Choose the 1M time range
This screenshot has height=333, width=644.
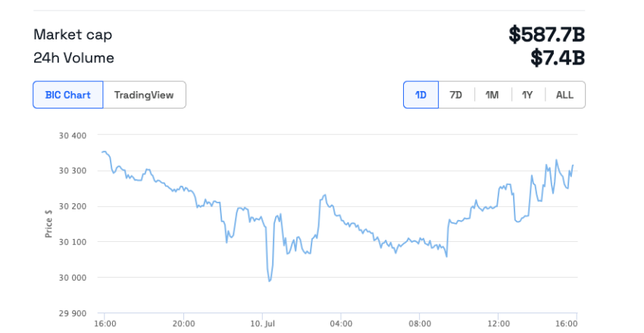click(492, 95)
